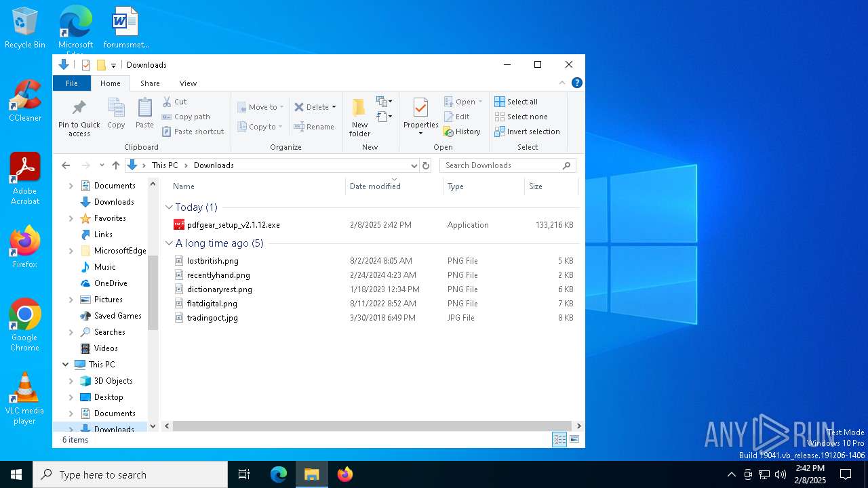
Task: Open the Copy to dropdown
Action: (260, 127)
